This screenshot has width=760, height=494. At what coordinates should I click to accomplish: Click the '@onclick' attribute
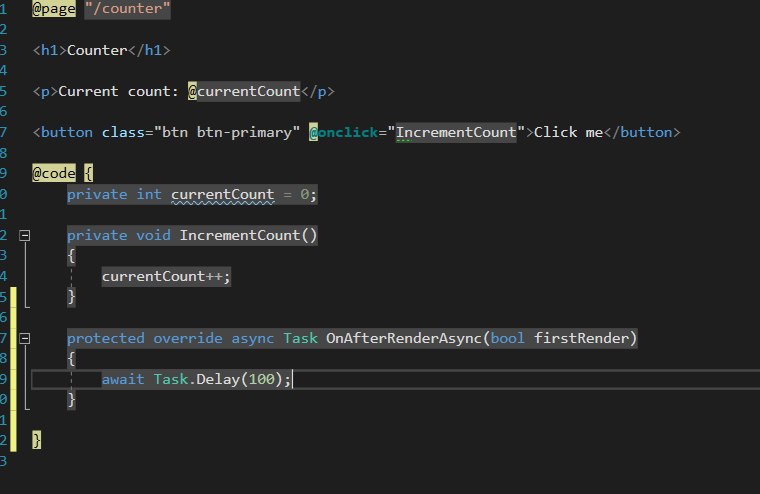344,132
